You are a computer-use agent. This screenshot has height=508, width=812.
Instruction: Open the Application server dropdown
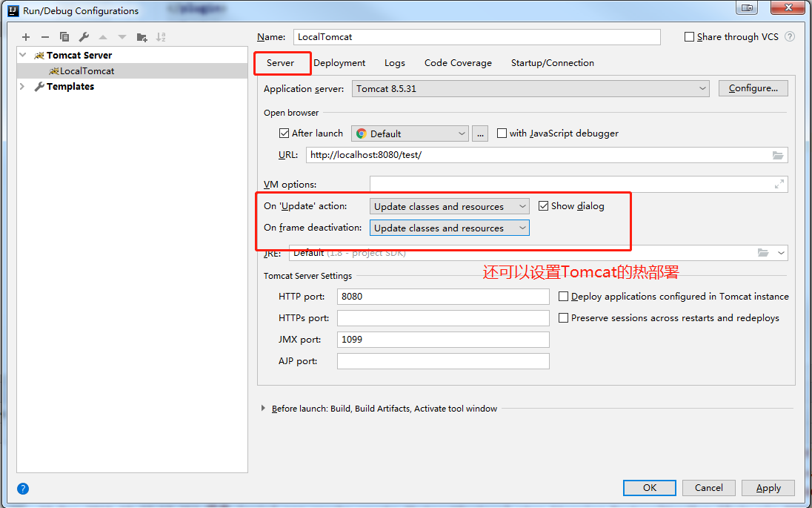tap(530, 89)
